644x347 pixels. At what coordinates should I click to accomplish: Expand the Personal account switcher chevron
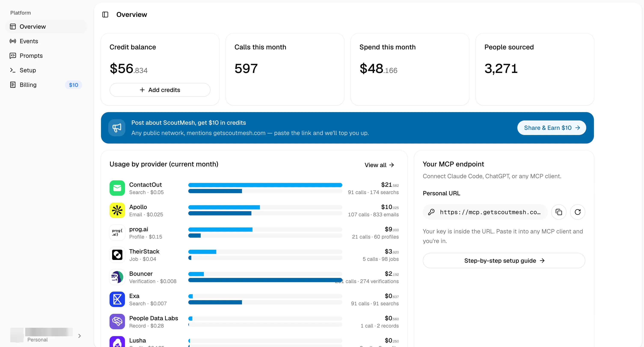click(80, 336)
